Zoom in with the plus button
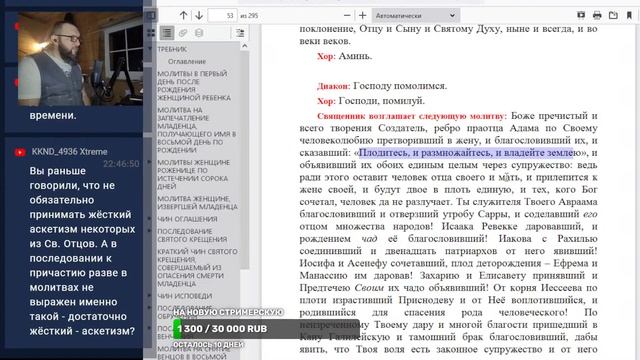 [x=362, y=16]
